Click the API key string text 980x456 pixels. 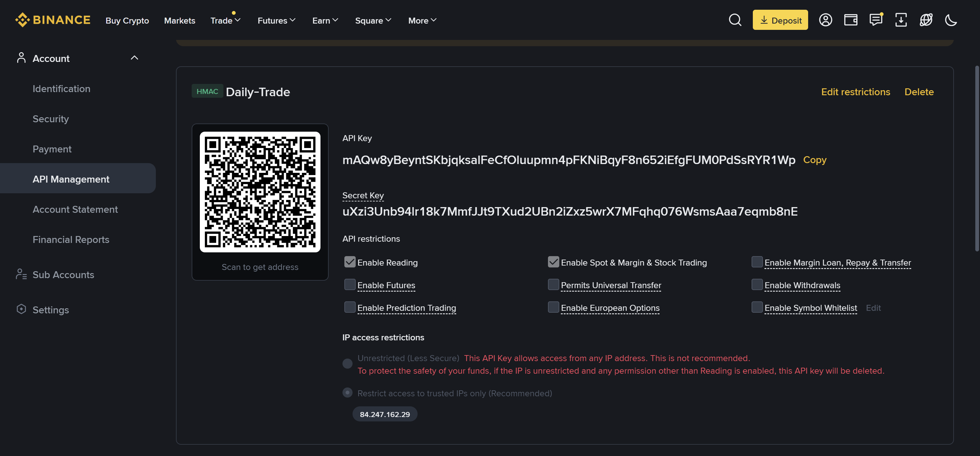(x=568, y=160)
